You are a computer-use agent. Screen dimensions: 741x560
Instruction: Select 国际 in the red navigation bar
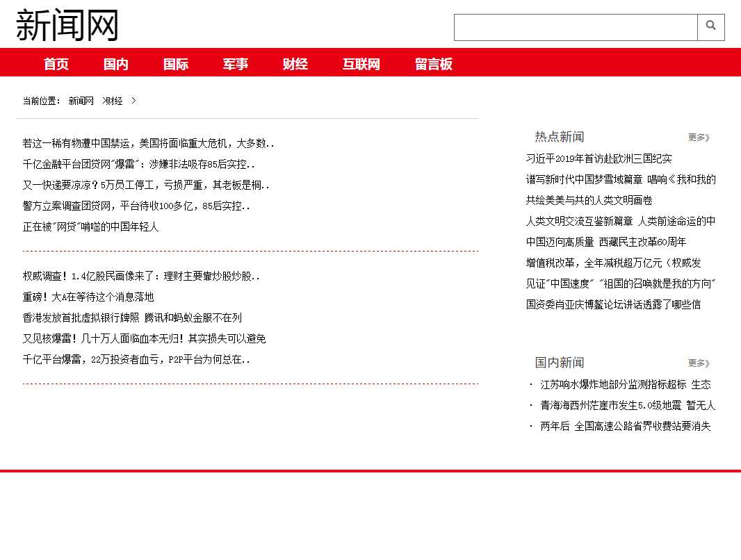[x=176, y=65]
